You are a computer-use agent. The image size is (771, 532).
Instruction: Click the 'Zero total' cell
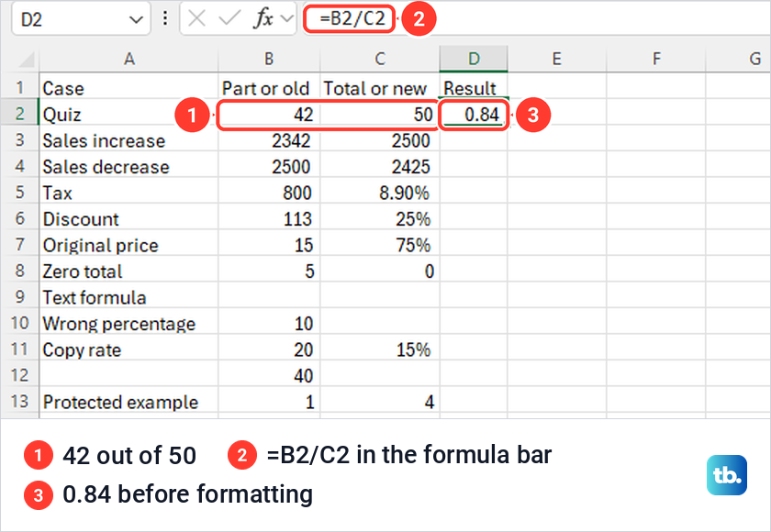click(128, 271)
